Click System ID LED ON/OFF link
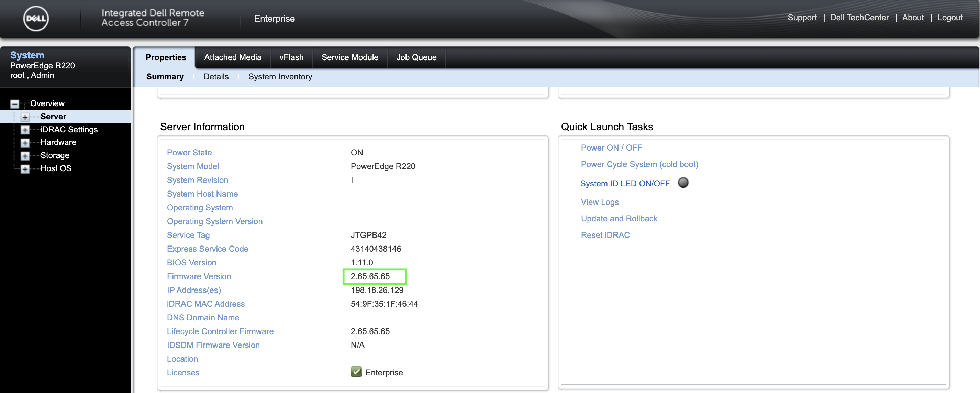The image size is (980, 393). [x=625, y=183]
